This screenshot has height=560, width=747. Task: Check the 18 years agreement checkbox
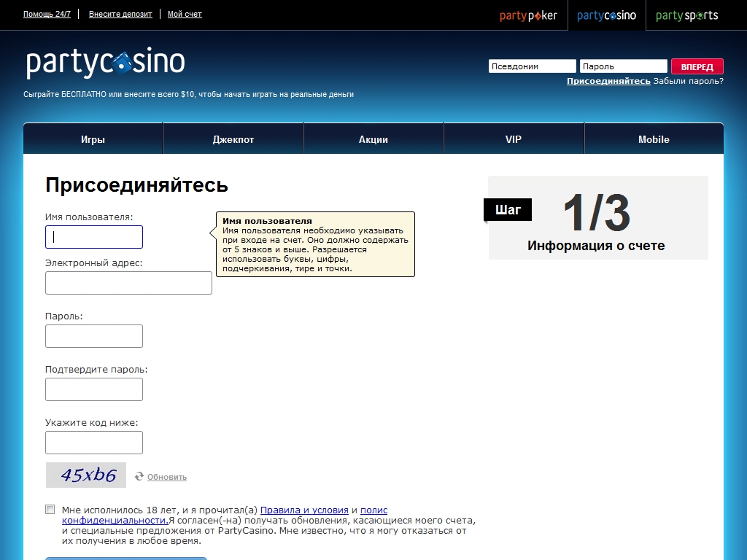(x=50, y=510)
